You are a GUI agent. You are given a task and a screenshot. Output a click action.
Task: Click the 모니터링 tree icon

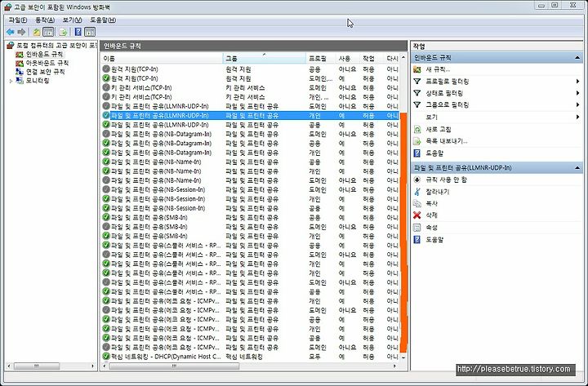(x=20, y=81)
